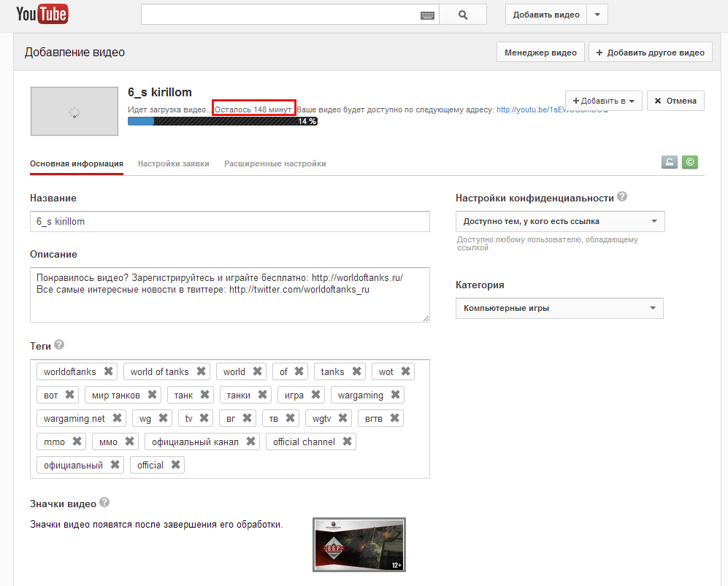Image resolution: width=728 pixels, height=586 pixels.
Task: Remove the 'official' tag
Action: (x=175, y=464)
